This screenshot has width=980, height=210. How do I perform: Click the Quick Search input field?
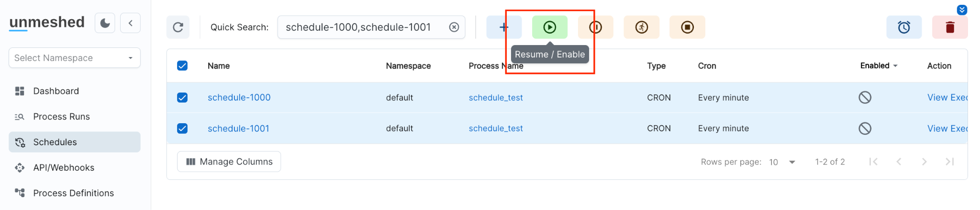(364, 27)
